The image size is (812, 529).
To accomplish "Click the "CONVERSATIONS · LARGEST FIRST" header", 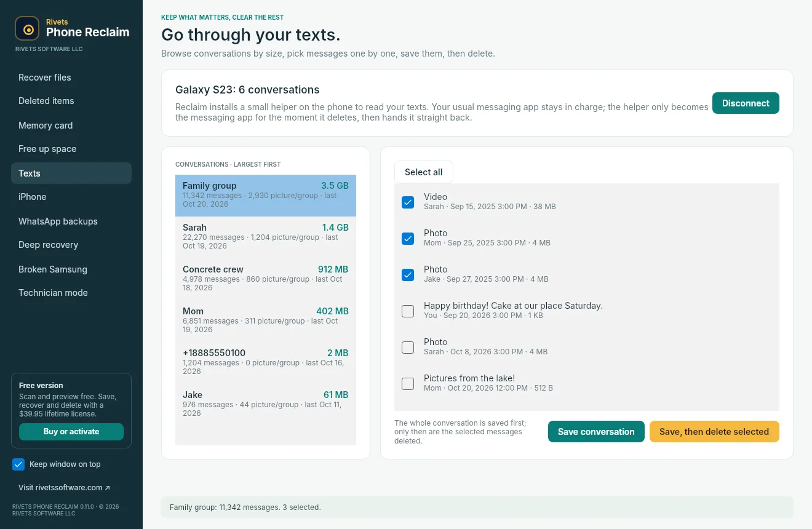I will pyautogui.click(x=228, y=165).
